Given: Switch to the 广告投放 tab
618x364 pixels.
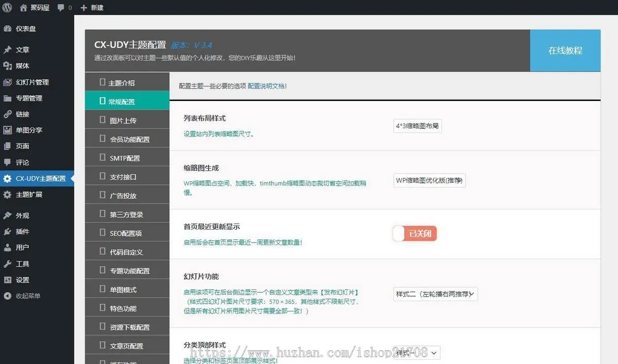Looking at the screenshot, I should click(127, 195).
